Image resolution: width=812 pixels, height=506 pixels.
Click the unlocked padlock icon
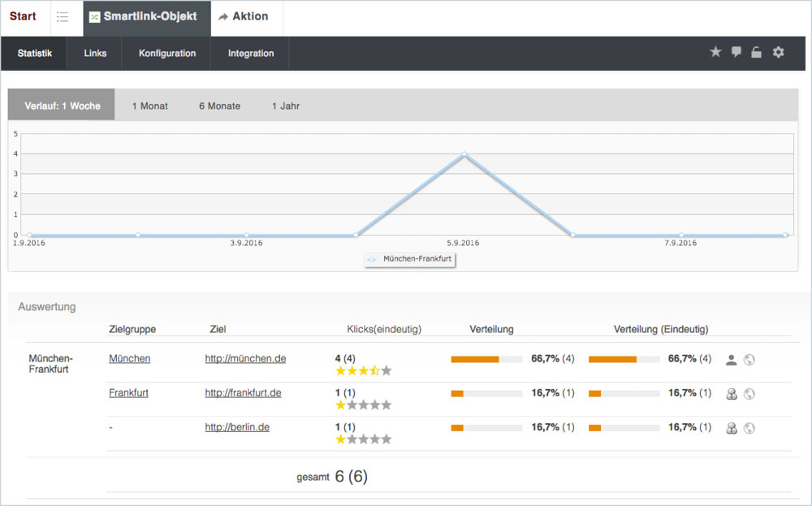point(757,52)
